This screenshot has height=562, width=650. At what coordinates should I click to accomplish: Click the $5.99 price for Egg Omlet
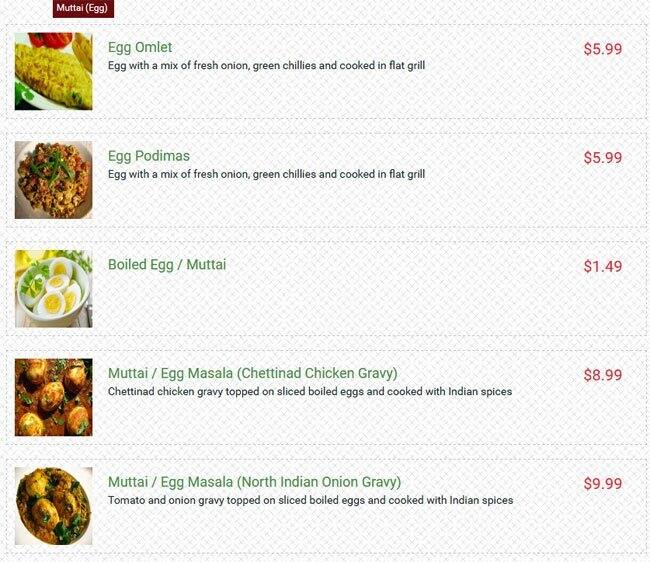click(603, 49)
